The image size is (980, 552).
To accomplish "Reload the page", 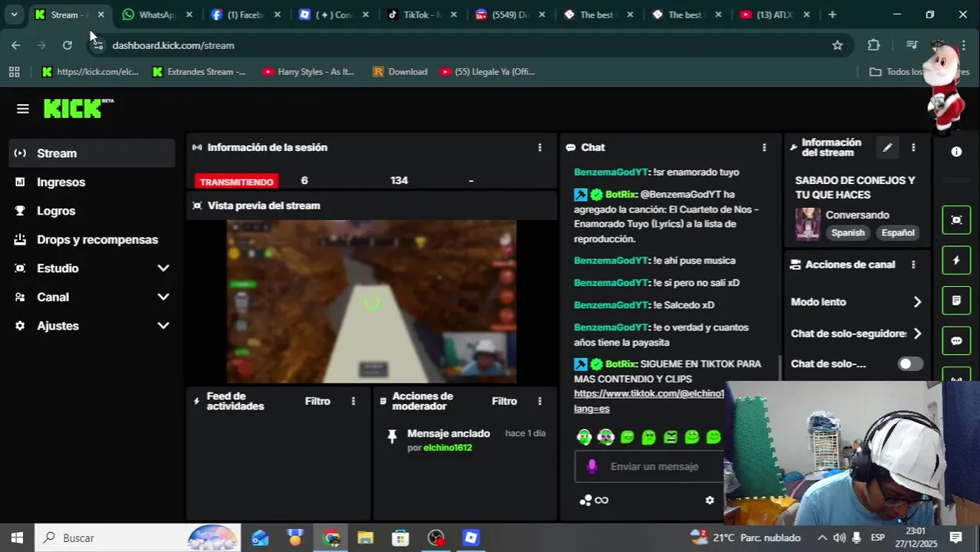I will click(x=67, y=45).
